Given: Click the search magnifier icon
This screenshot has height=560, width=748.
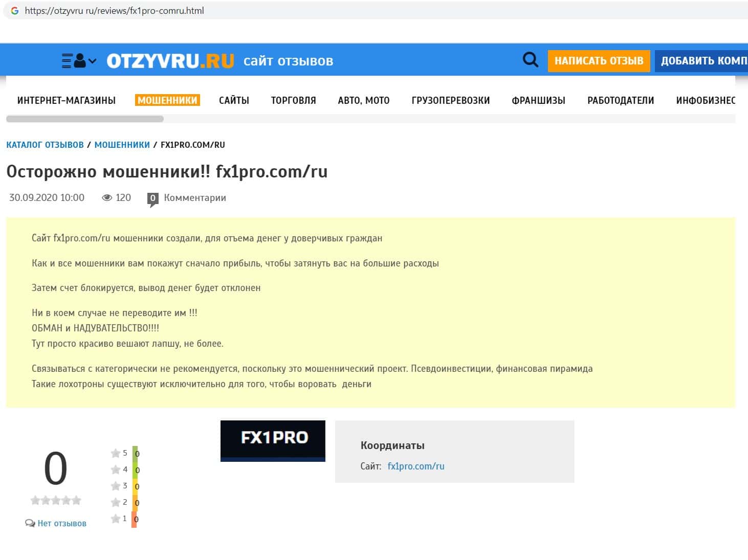Looking at the screenshot, I should (531, 60).
